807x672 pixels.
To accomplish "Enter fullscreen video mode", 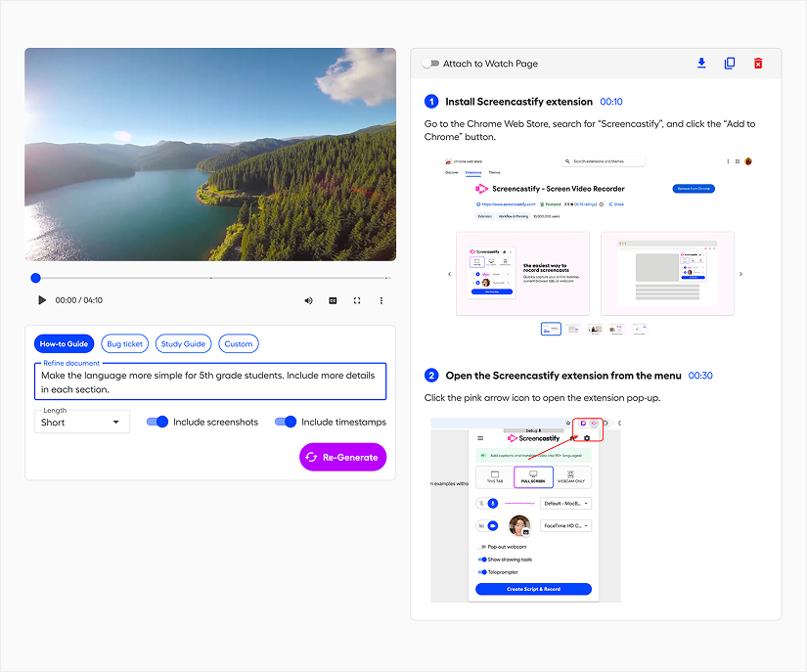I will (x=357, y=300).
